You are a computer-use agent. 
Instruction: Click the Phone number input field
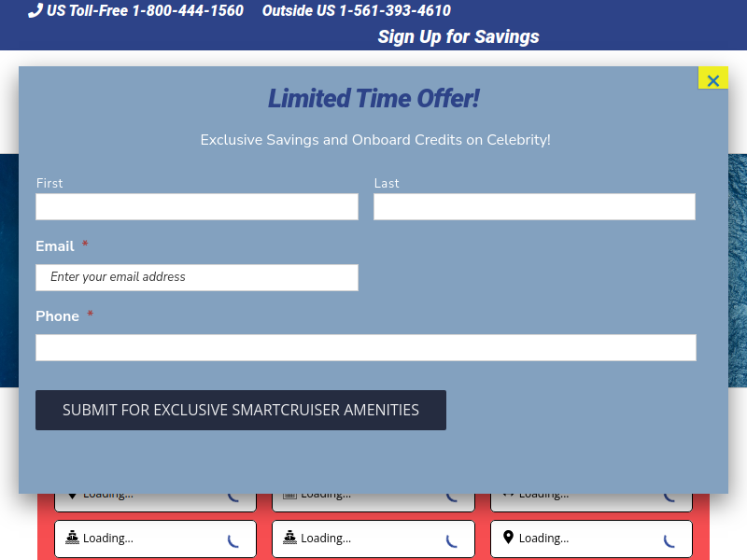[x=366, y=347]
